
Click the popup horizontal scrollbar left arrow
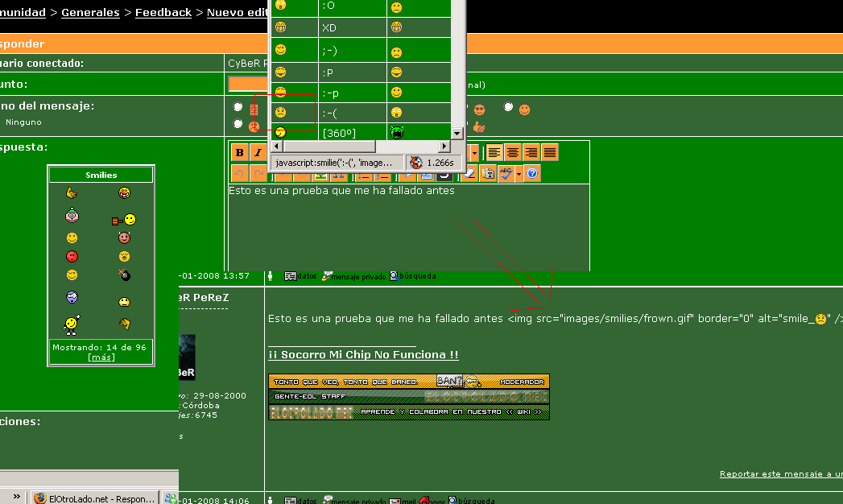click(277, 147)
